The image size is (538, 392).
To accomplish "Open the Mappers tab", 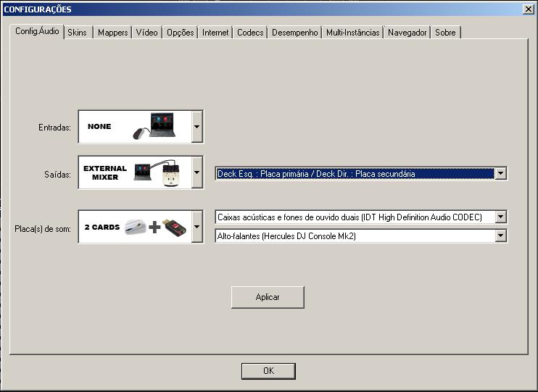I will coord(112,33).
